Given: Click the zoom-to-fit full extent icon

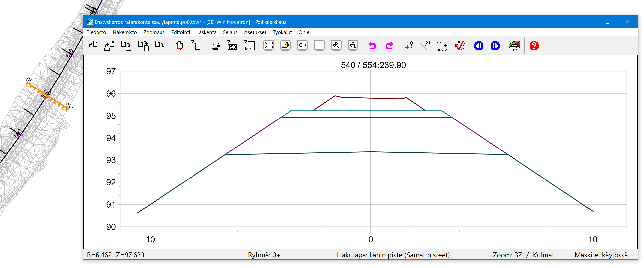Looking at the screenshot, I should click(x=268, y=46).
